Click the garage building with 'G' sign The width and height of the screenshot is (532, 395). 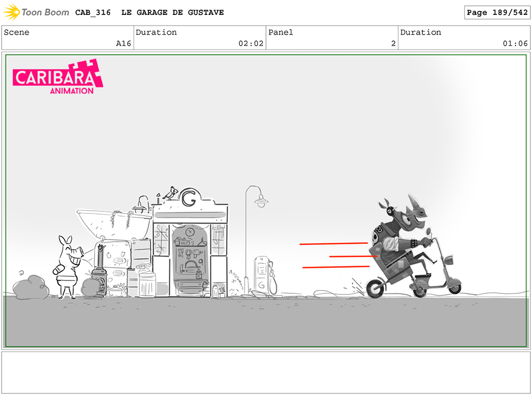pos(190,244)
